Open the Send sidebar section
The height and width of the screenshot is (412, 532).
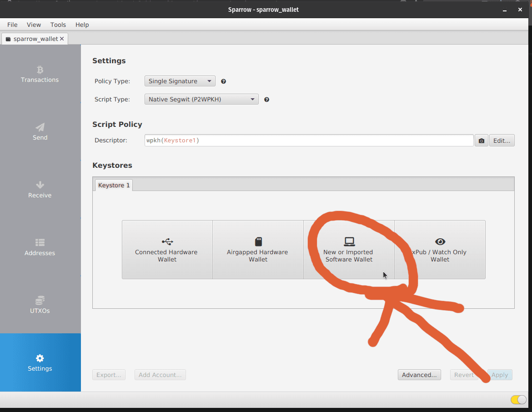(40, 132)
